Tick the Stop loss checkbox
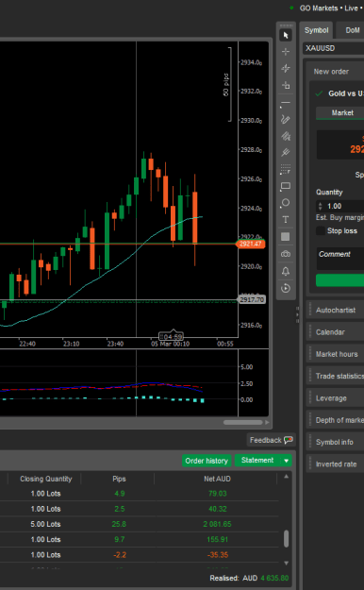Screen dimensions: 364x590 point(321,230)
